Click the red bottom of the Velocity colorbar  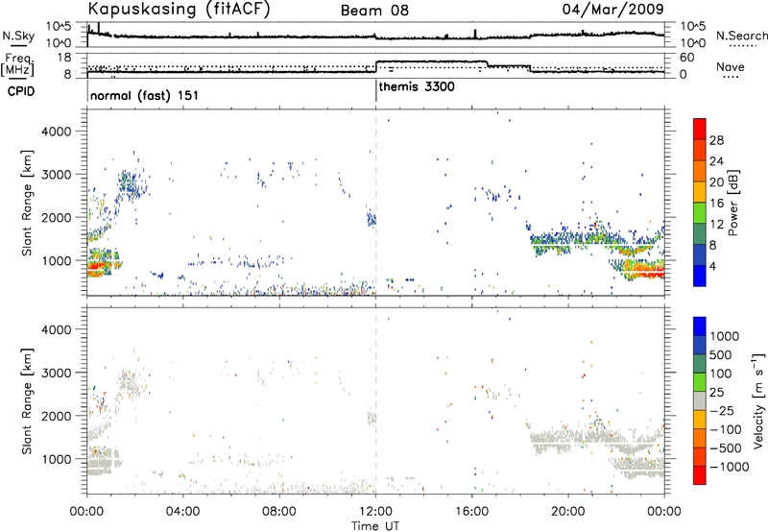click(700, 475)
